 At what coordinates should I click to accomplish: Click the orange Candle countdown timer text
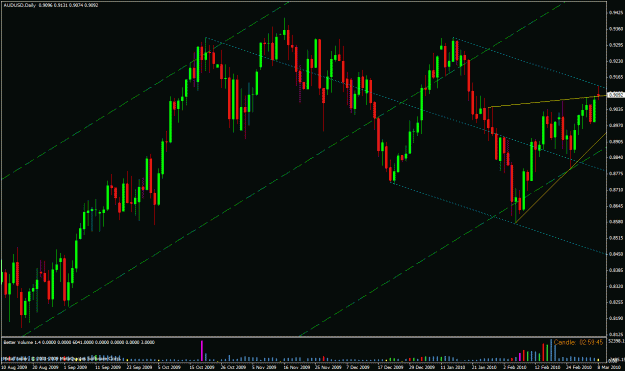click(578, 342)
